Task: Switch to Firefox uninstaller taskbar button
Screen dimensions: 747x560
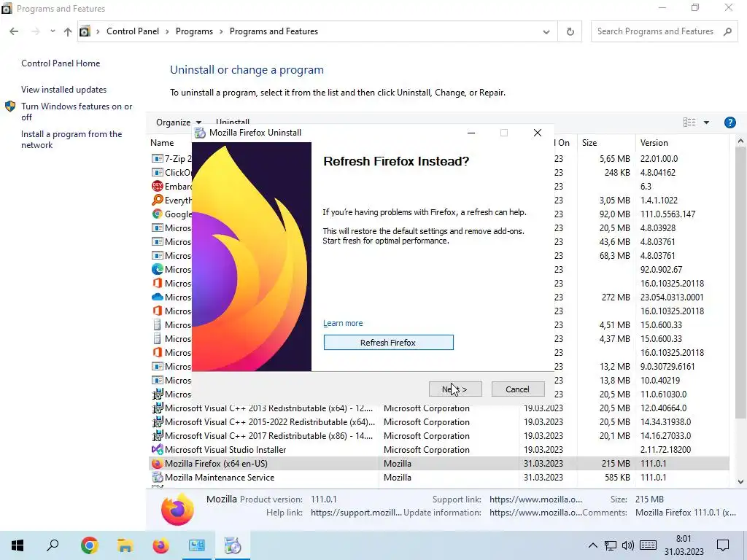Action: (x=233, y=545)
